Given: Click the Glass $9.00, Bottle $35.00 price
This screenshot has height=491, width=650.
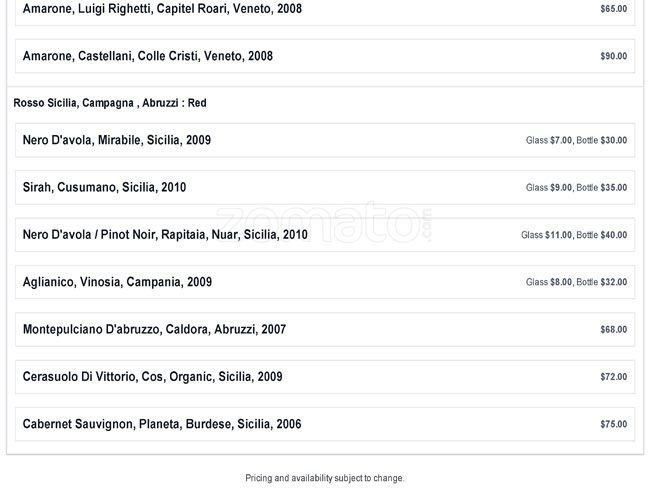Looking at the screenshot, I should [576, 188].
